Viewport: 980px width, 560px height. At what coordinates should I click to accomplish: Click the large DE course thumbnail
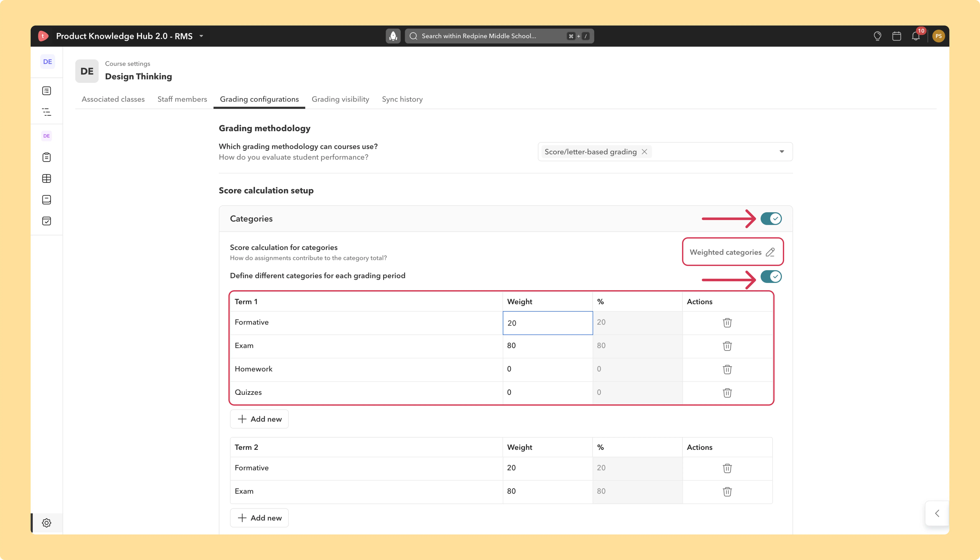point(87,71)
